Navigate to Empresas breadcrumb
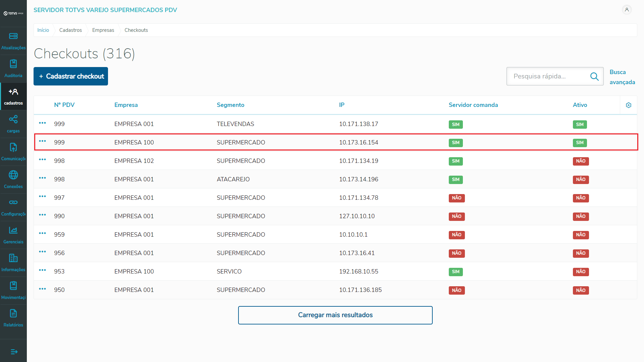 pos(103,30)
